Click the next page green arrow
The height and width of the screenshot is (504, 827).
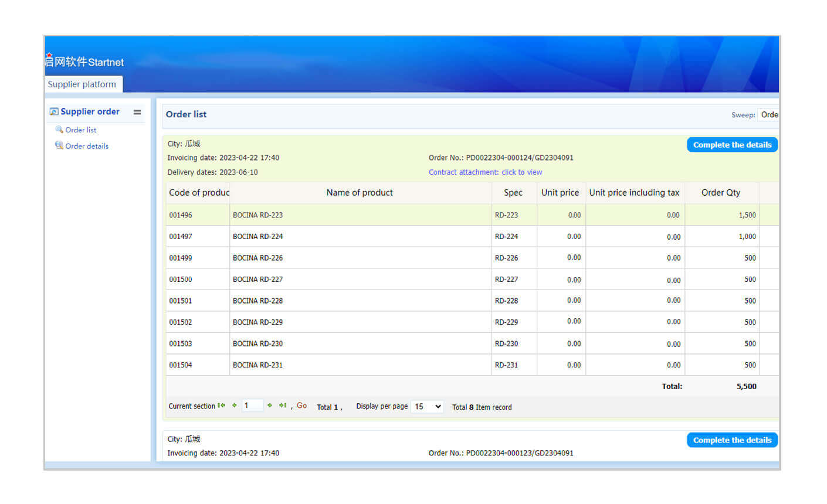pos(270,406)
